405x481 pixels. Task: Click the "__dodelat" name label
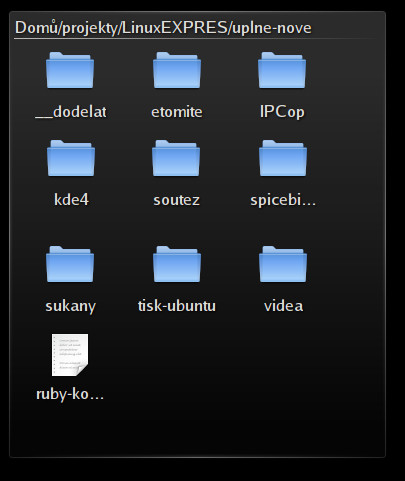point(71,112)
